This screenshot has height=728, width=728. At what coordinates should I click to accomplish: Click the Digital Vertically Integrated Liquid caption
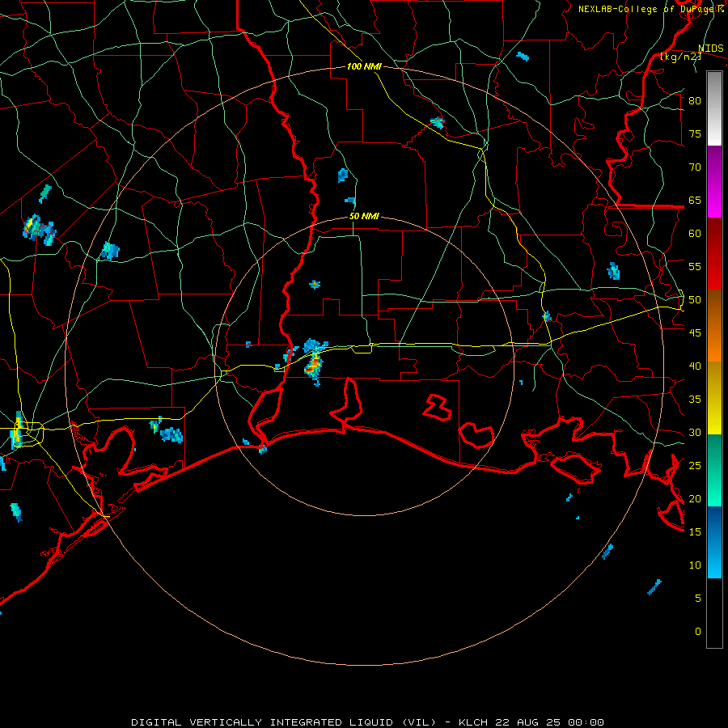pyautogui.click(x=367, y=722)
